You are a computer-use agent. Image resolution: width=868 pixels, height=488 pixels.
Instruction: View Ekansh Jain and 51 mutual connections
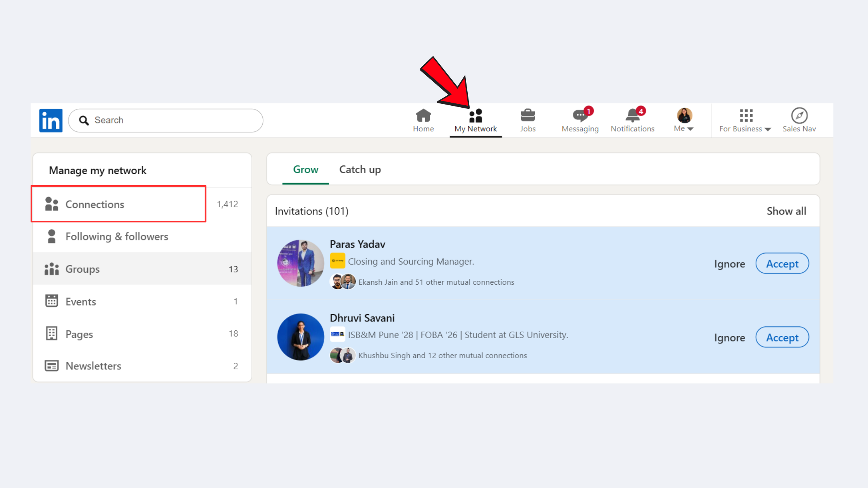(x=436, y=282)
